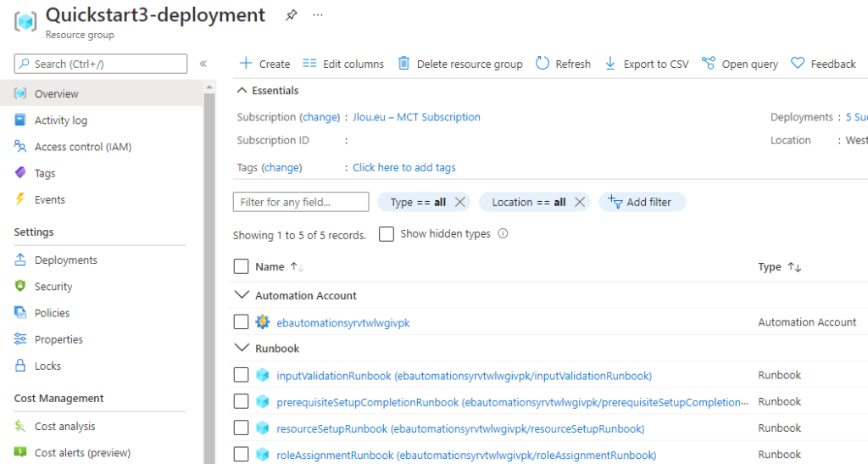
Task: Open the more options ellipsis menu
Action: tap(318, 15)
